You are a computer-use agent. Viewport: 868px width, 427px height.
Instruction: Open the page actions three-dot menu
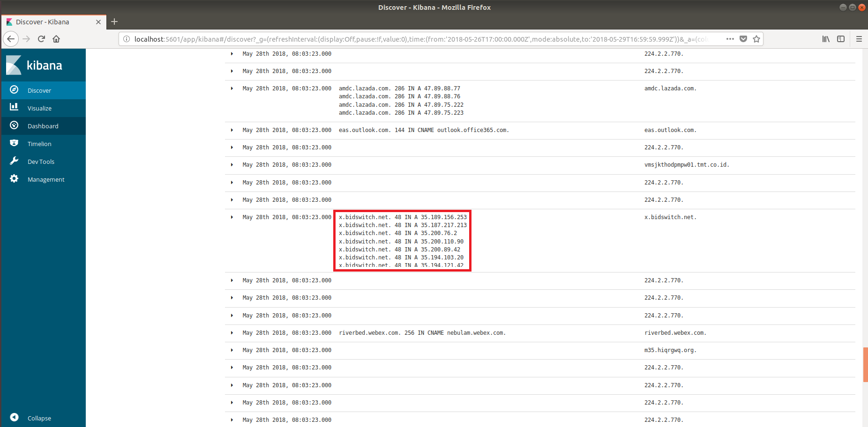[x=730, y=39]
